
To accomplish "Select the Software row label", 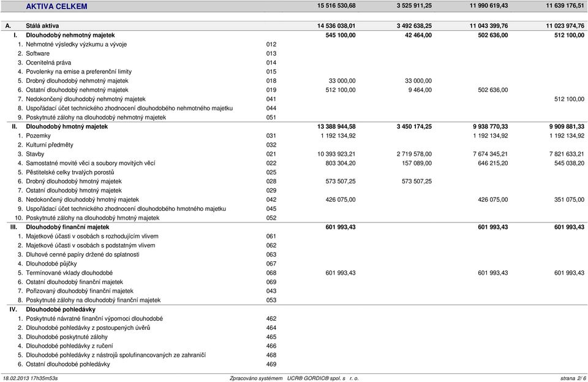I will click(37, 54).
